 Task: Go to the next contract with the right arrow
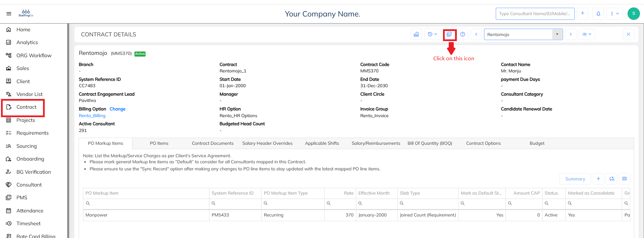pyautogui.click(x=571, y=34)
